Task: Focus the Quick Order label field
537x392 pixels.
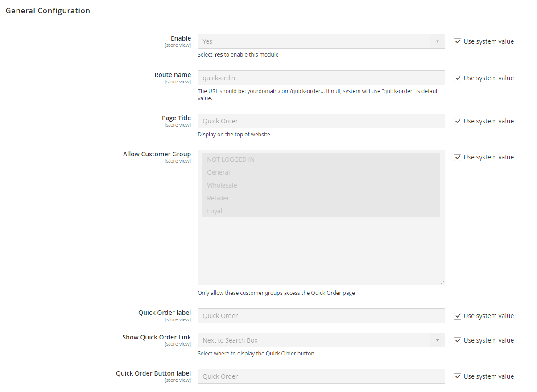Action: pyautogui.click(x=321, y=316)
